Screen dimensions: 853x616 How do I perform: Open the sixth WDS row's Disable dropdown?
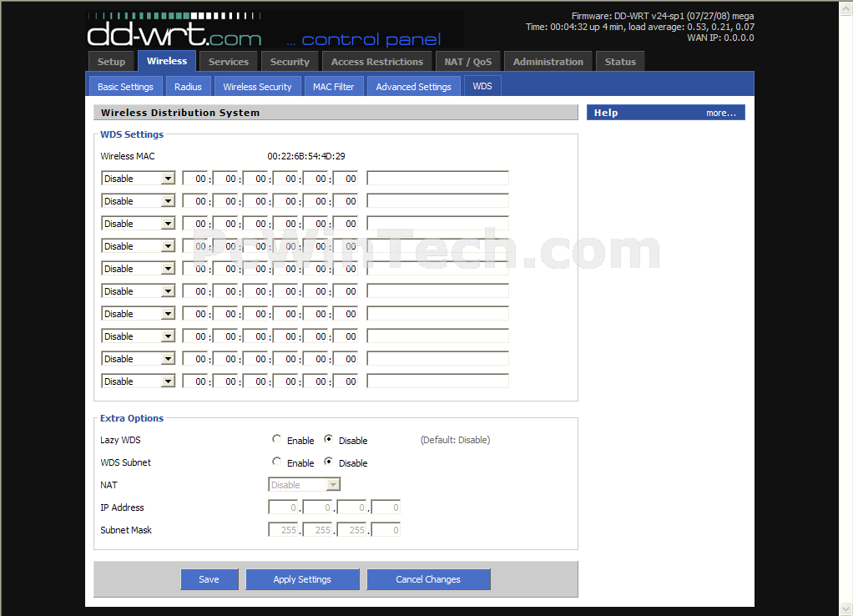[139, 291]
